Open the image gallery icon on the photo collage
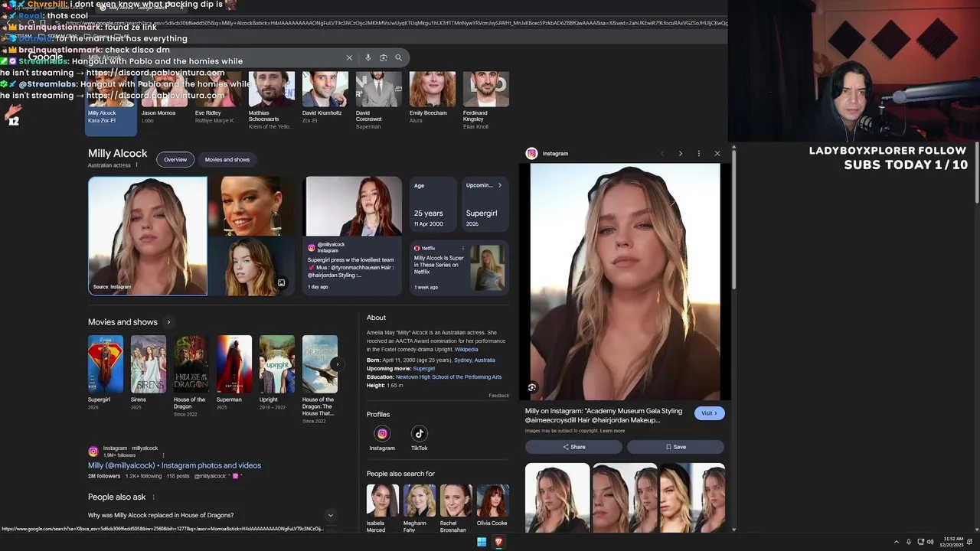980x551 pixels. 281,283
